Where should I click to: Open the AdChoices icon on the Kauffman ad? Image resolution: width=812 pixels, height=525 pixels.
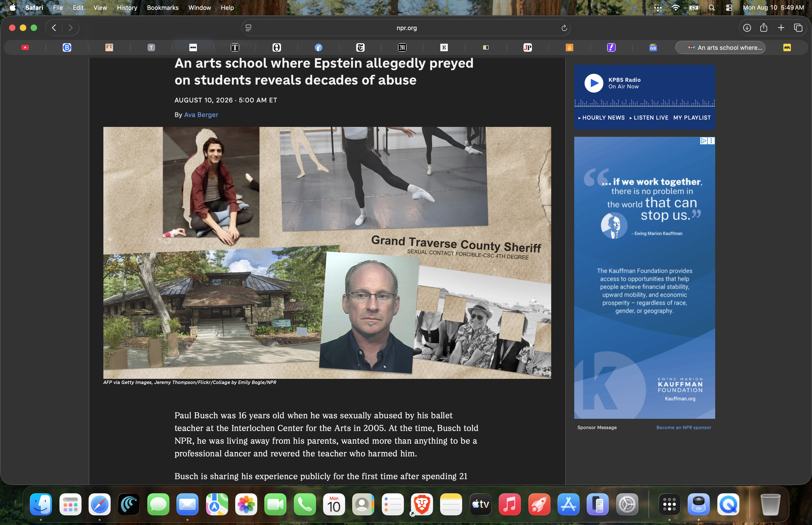(x=703, y=141)
